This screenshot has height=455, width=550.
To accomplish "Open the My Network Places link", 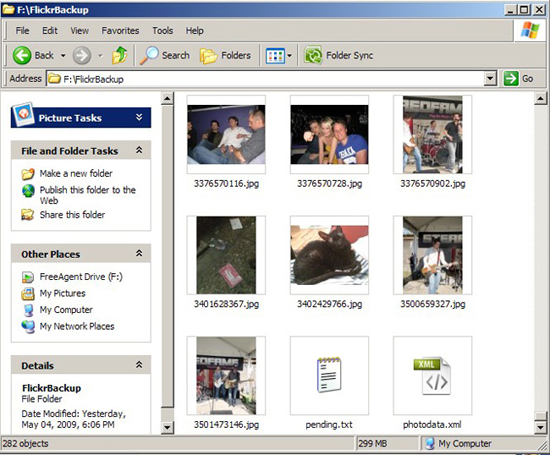I will [x=77, y=326].
